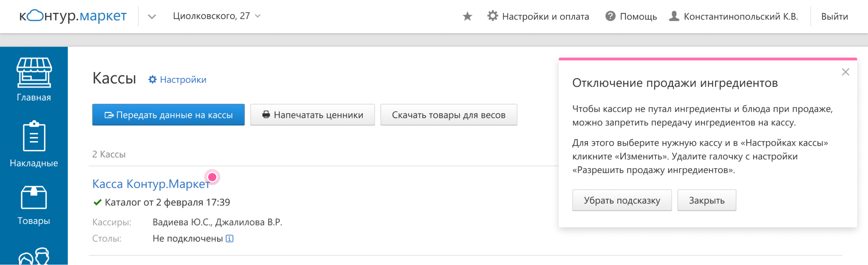The image size is (868, 265).
Task: Click the people icon at sidebar bottom
Action: [34, 256]
